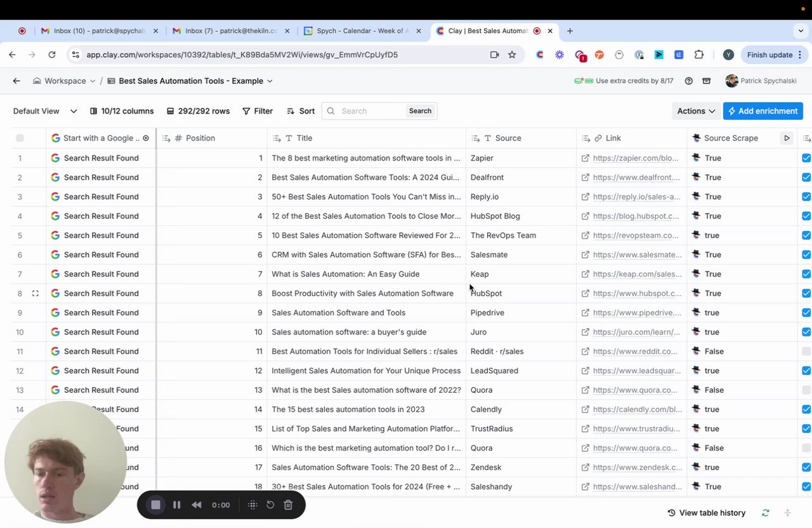
Task: Open the ghost extension icon
Action: point(619,55)
